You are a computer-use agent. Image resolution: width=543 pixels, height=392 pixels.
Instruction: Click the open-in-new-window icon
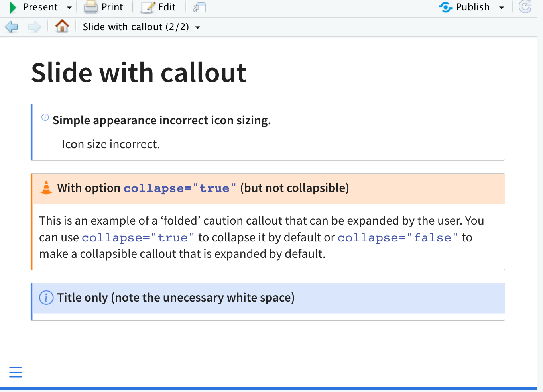pyautogui.click(x=199, y=7)
